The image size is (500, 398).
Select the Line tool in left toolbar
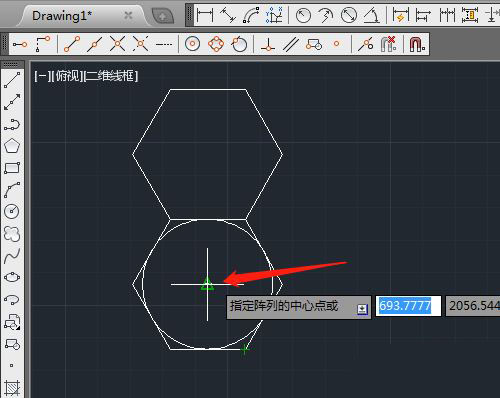click(x=12, y=80)
